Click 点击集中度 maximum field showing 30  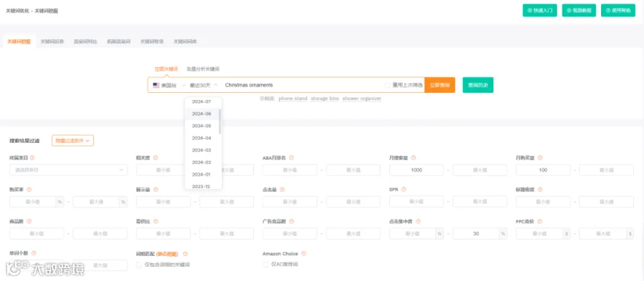(x=476, y=233)
